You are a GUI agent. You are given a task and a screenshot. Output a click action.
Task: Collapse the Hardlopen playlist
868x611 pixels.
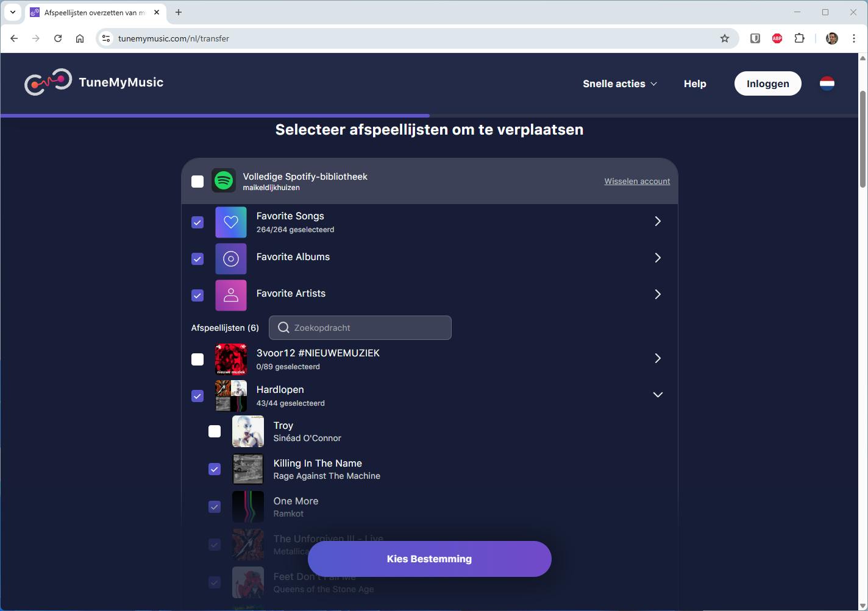point(658,395)
